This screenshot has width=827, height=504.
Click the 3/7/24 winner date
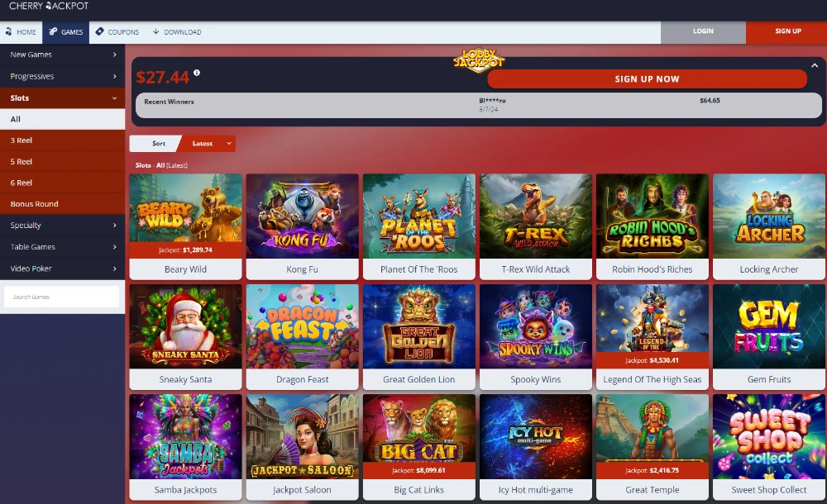[489, 110]
